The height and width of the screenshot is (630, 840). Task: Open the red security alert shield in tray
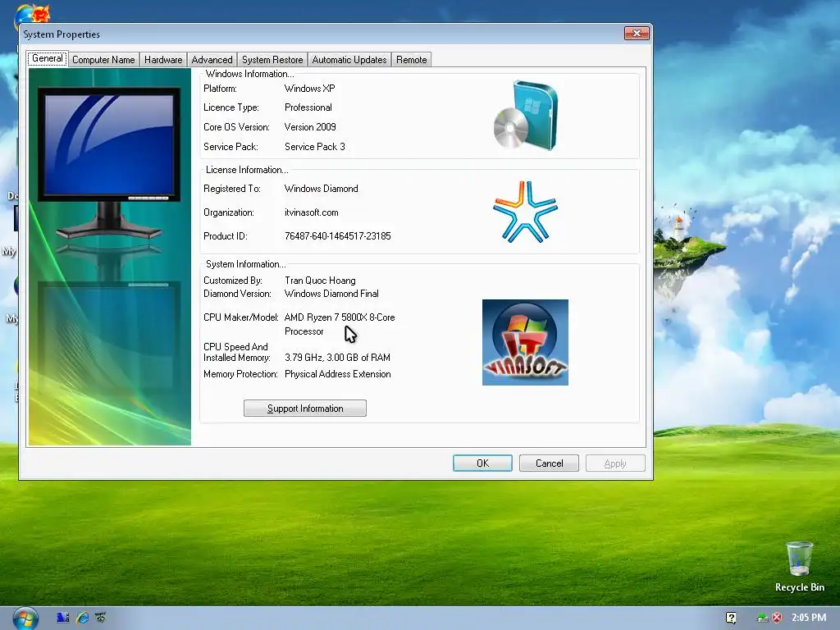777,618
